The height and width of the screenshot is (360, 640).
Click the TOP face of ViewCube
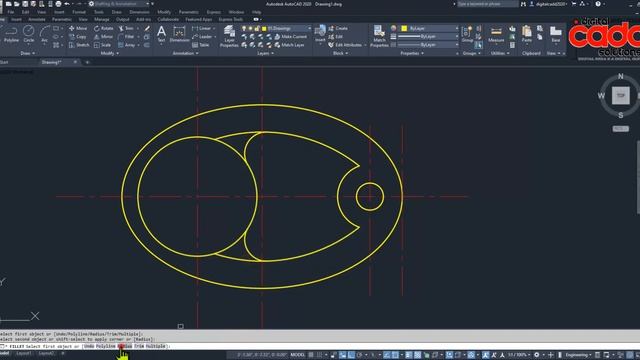pos(620,96)
